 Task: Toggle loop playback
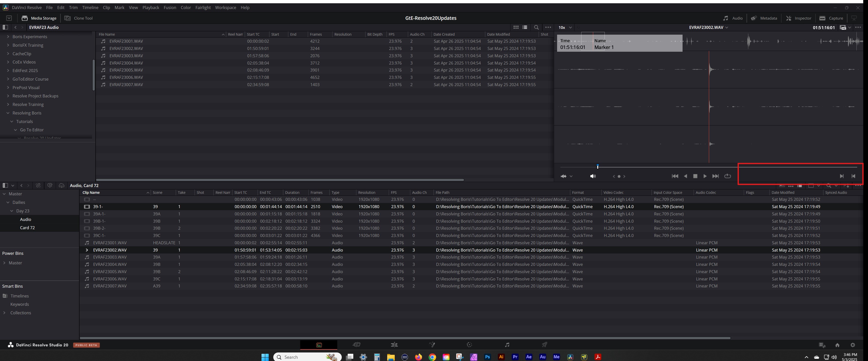tap(727, 176)
